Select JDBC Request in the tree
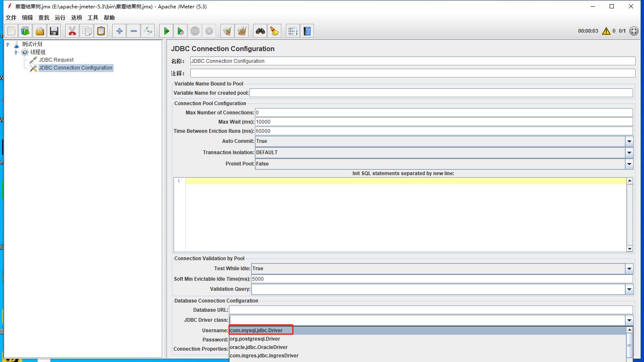The width and height of the screenshot is (644, 362). pos(56,60)
